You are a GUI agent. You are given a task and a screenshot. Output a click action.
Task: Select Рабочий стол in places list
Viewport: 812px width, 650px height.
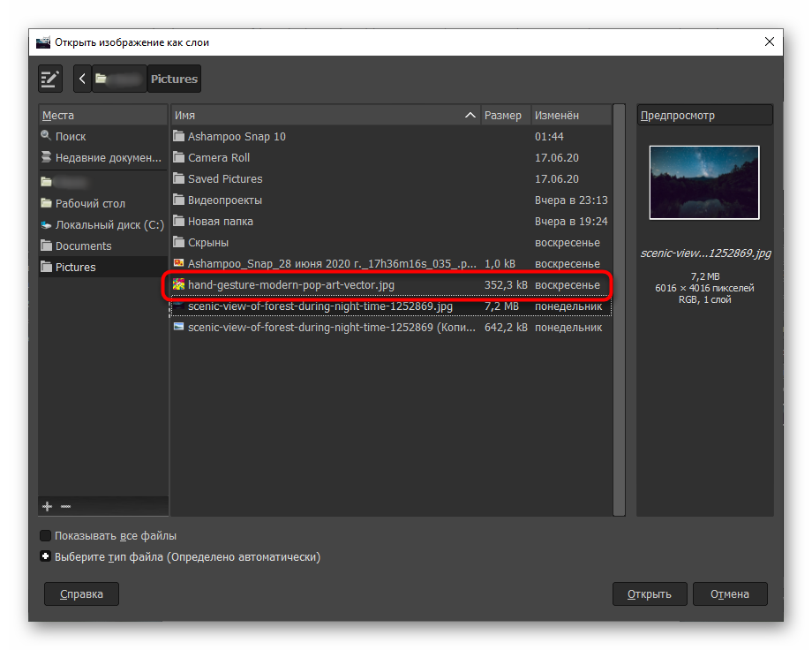point(103,203)
